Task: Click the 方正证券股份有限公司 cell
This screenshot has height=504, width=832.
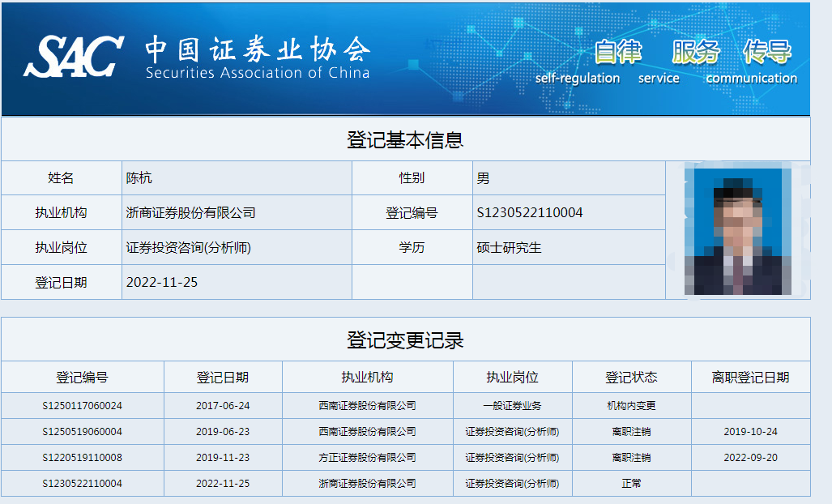Action: coord(367,458)
